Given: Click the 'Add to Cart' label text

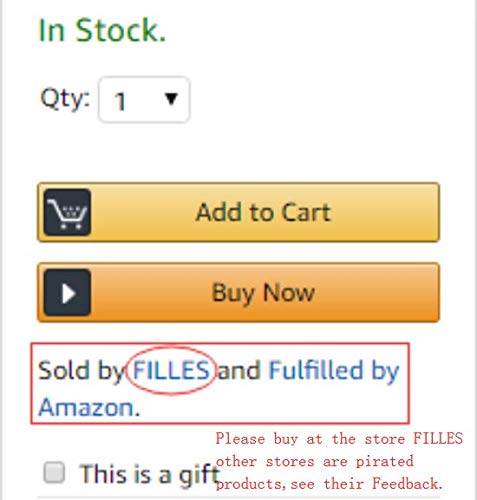Looking at the screenshot, I should click(263, 212).
